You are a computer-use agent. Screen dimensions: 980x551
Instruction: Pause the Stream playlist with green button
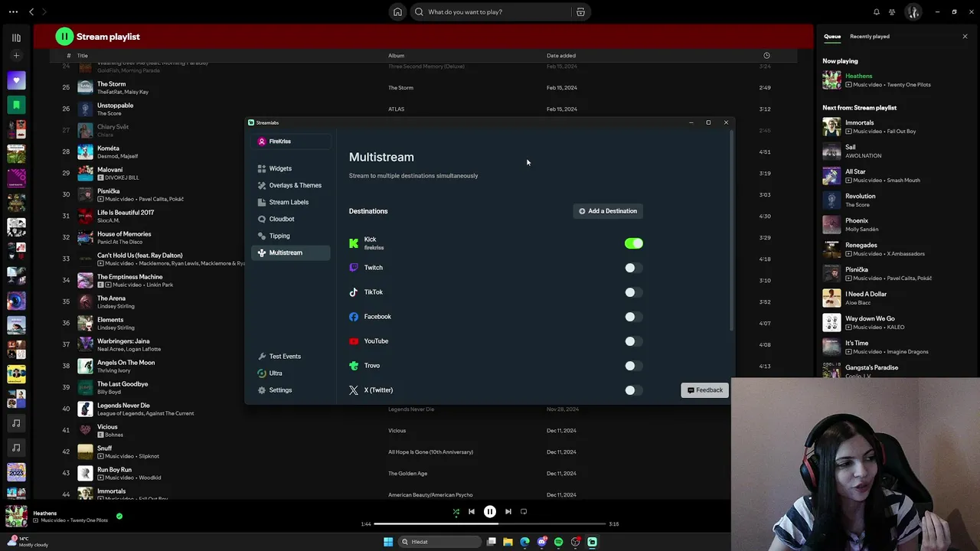coord(64,36)
